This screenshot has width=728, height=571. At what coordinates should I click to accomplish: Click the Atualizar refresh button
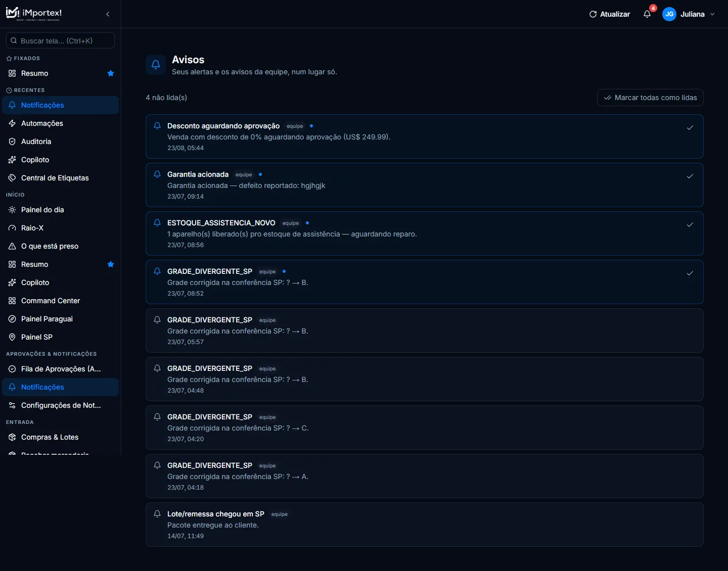[610, 14]
